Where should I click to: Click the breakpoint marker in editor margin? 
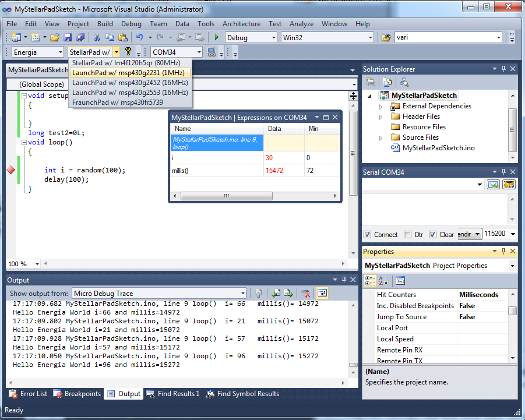pyautogui.click(x=10, y=170)
